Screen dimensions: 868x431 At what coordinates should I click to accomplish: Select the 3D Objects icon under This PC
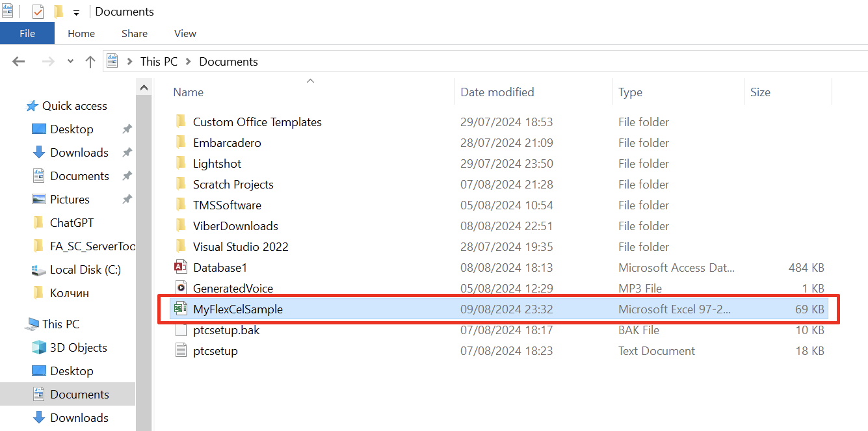pyautogui.click(x=39, y=347)
